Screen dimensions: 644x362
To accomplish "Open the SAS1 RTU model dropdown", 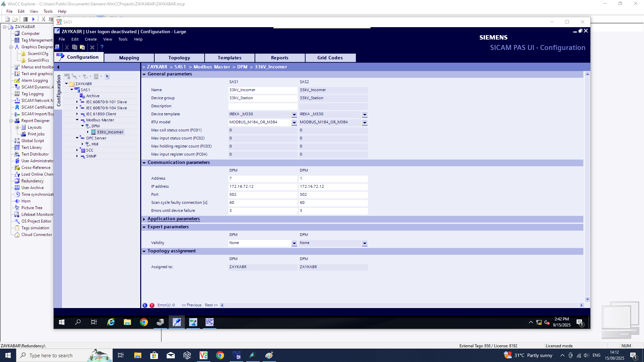I will [294, 123].
